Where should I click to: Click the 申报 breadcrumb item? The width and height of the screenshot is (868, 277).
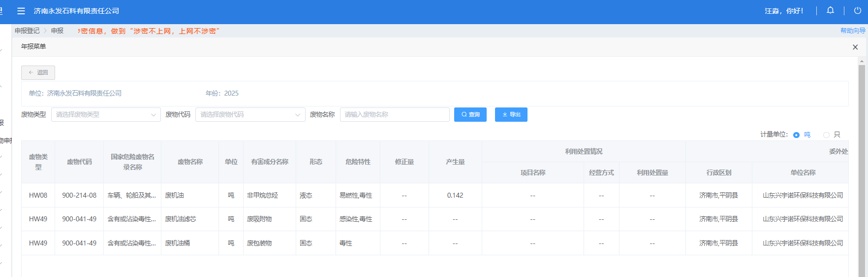point(57,31)
